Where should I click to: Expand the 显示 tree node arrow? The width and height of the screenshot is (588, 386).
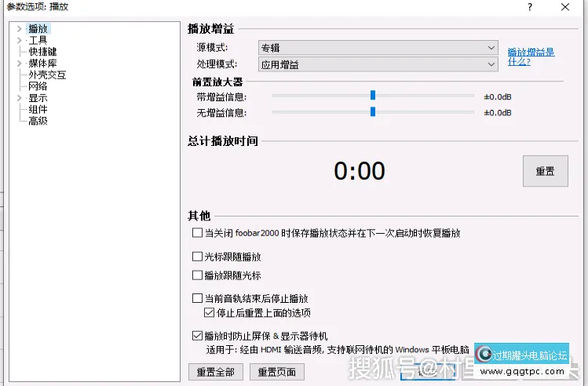[18, 98]
